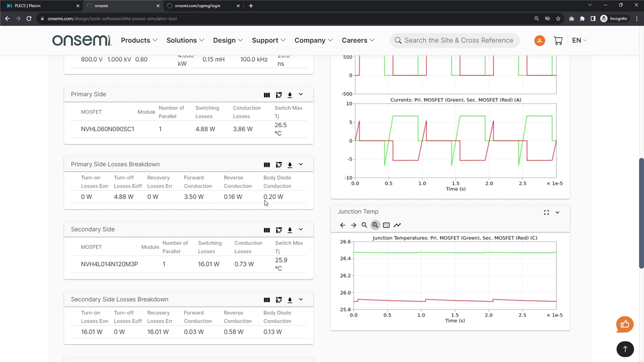The width and height of the screenshot is (644, 362).
Task: Open the browser tab search chevron
Action: [x=590, y=6]
